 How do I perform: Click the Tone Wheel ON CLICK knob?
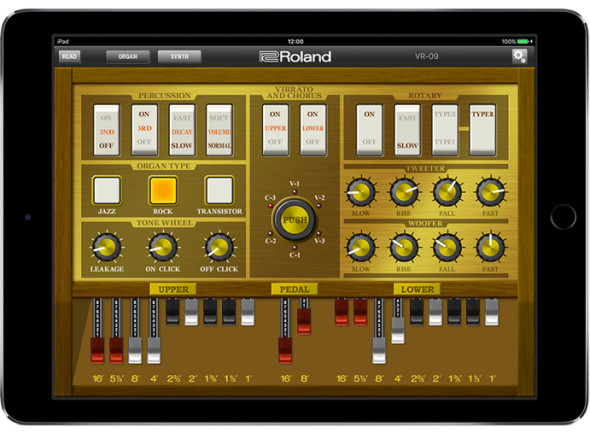tap(163, 247)
